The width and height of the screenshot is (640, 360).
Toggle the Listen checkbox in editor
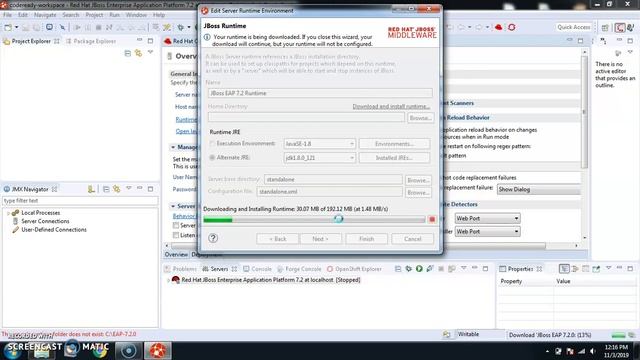[176, 235]
